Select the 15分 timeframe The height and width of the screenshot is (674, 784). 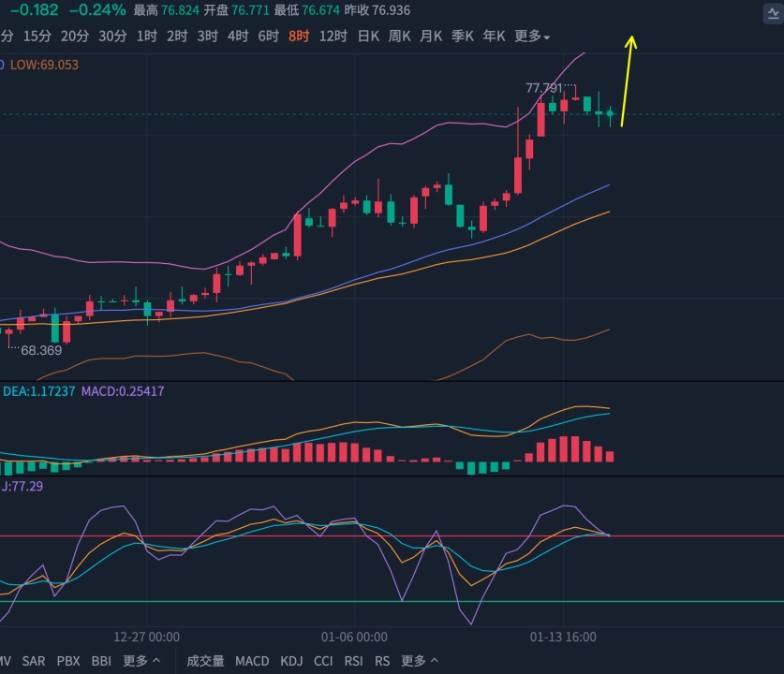point(37,36)
